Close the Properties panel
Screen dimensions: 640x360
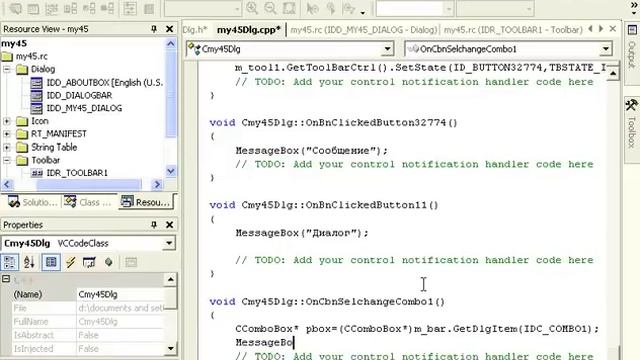click(x=169, y=225)
